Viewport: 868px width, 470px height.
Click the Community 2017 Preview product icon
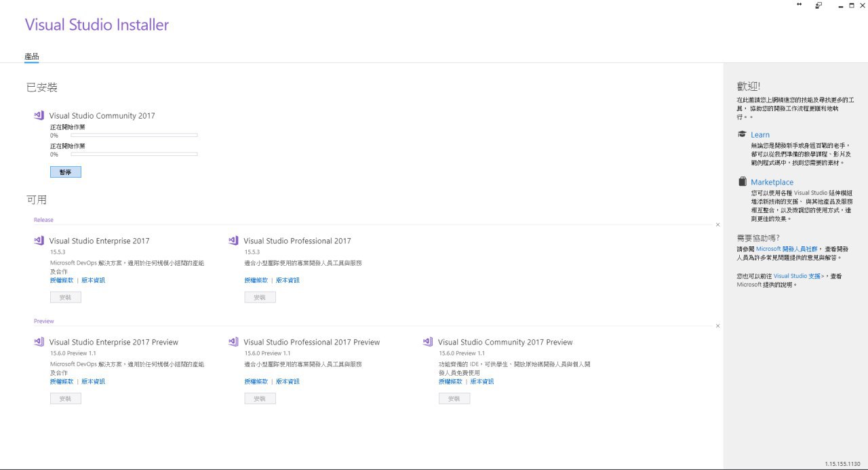coord(428,342)
